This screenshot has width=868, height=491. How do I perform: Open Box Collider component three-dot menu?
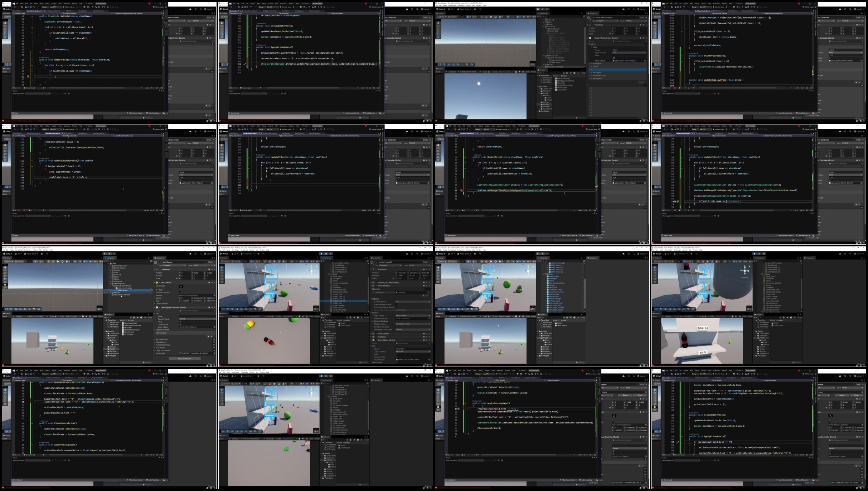[x=215, y=283]
